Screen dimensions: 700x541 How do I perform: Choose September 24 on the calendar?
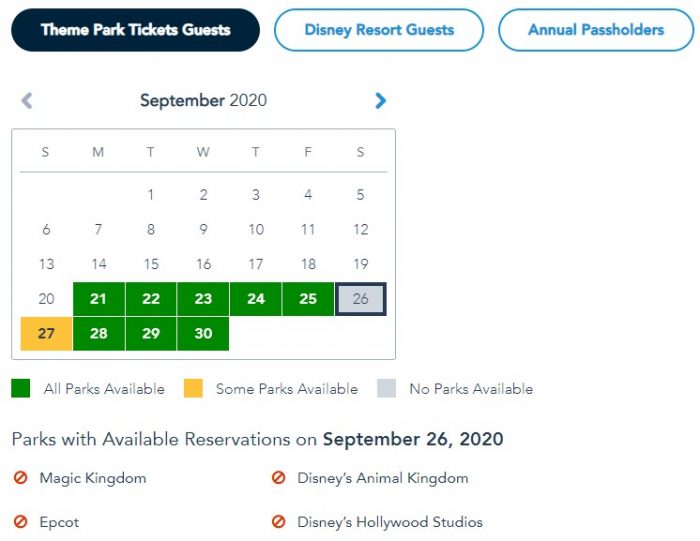click(x=256, y=299)
